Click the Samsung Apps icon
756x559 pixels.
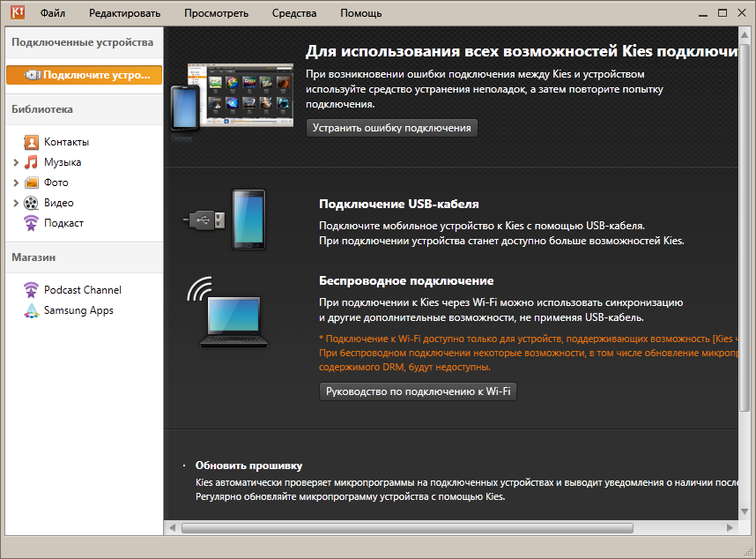tap(32, 310)
